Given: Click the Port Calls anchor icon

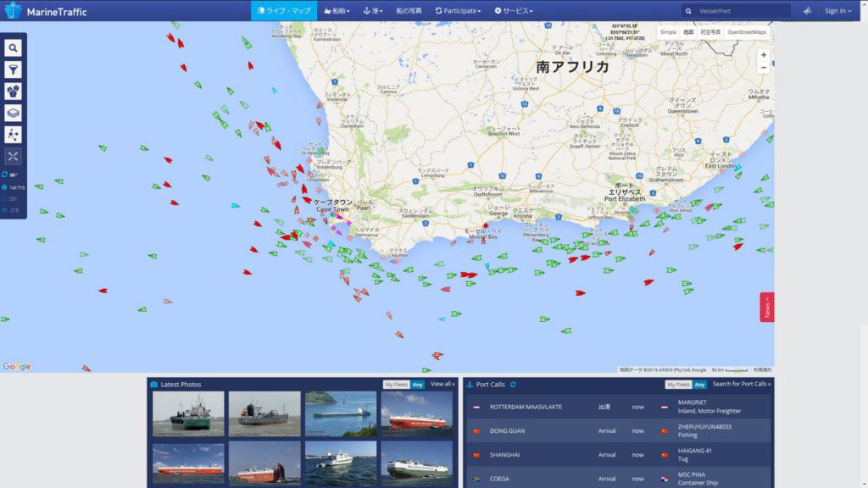Looking at the screenshot, I should click(x=470, y=384).
